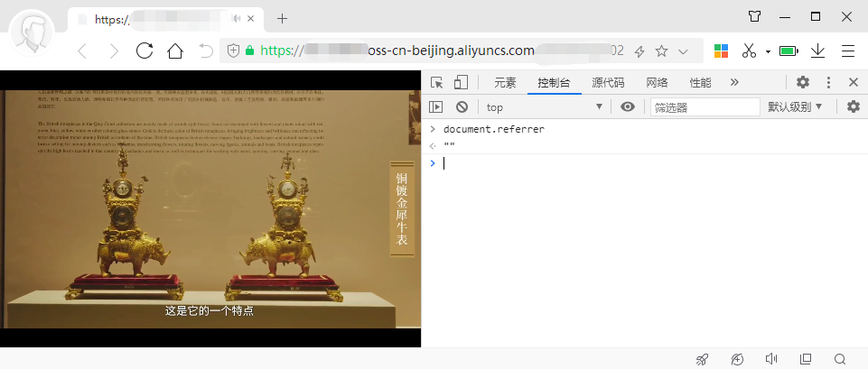Click the undo restore closed page icon
868x369 pixels.
click(x=206, y=51)
